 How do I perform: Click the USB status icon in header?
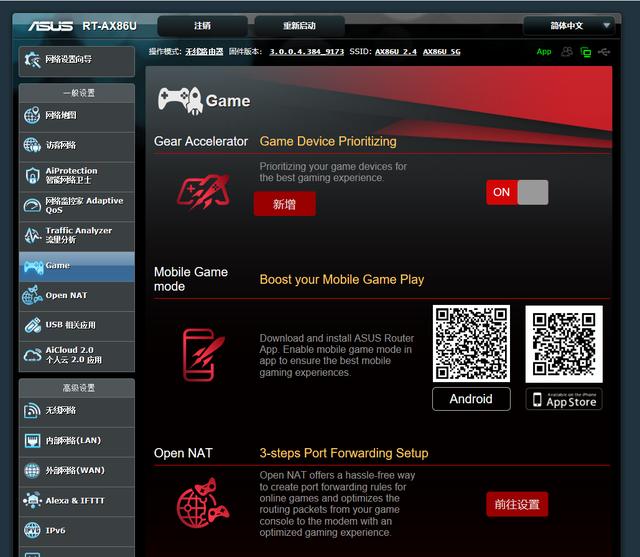[604, 52]
